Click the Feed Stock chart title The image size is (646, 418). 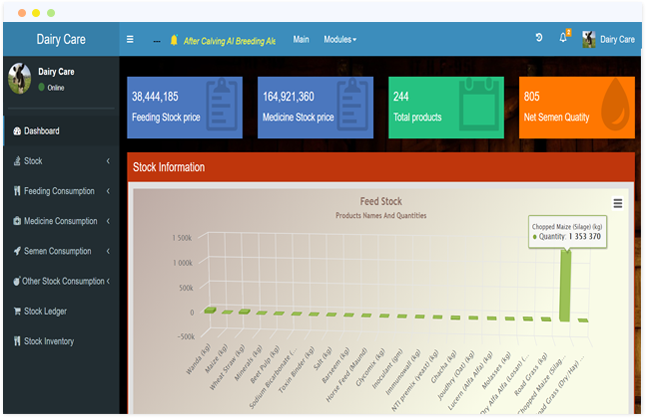pyautogui.click(x=381, y=201)
